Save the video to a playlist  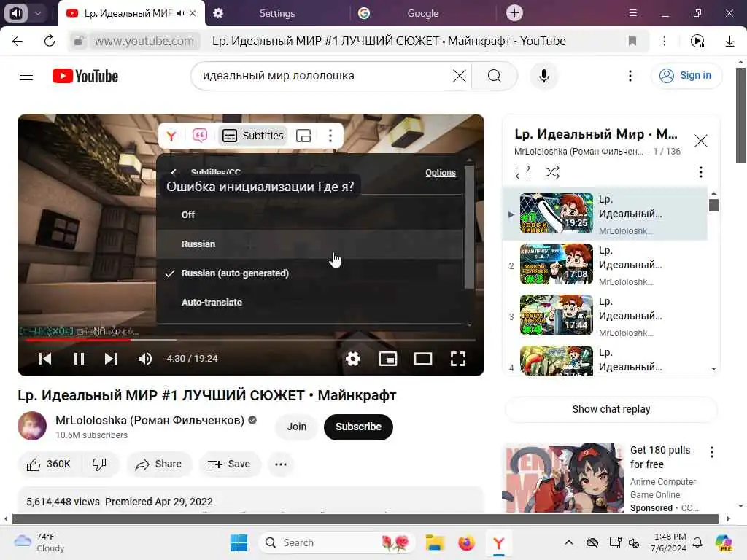(229, 464)
